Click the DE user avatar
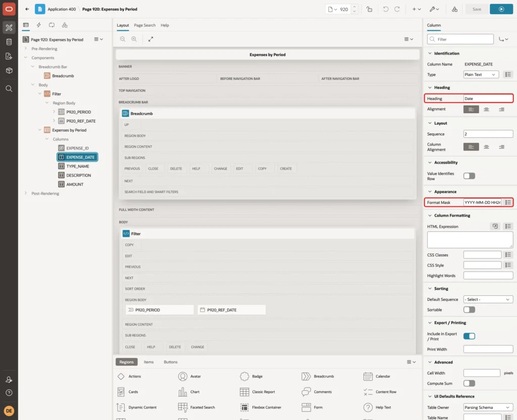The width and height of the screenshot is (517, 420). (9, 411)
